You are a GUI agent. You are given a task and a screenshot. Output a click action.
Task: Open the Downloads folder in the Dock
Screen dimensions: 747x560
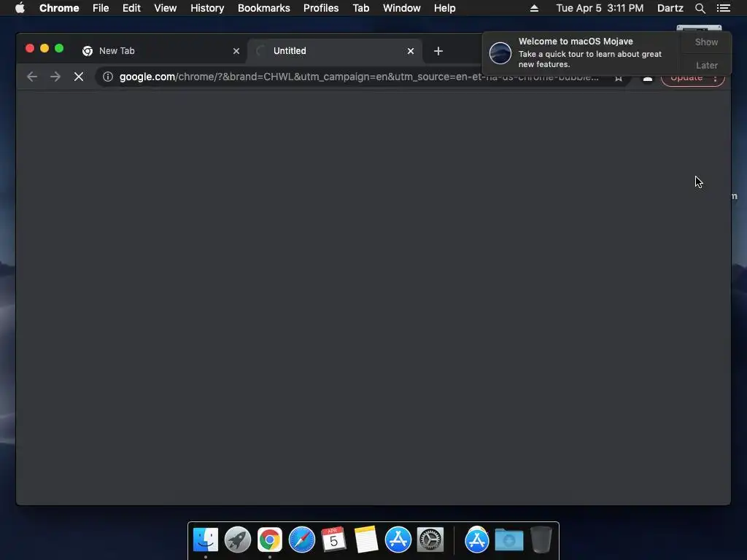tap(508, 540)
